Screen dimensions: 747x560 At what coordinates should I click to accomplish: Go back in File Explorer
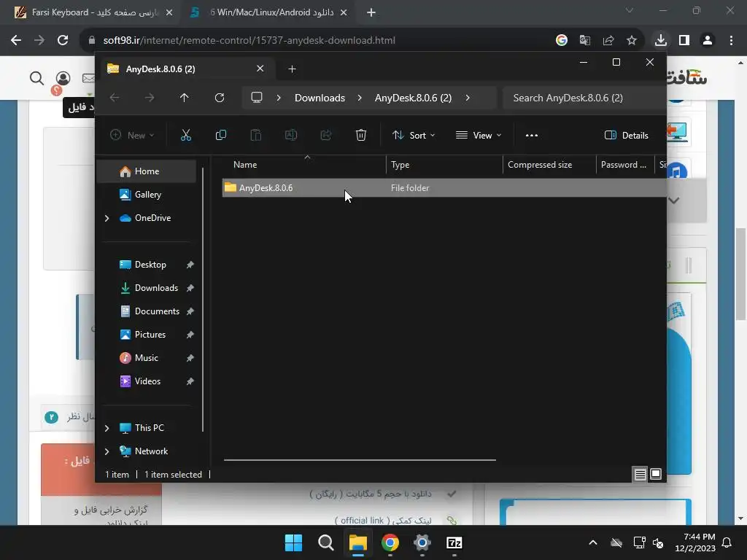click(115, 98)
